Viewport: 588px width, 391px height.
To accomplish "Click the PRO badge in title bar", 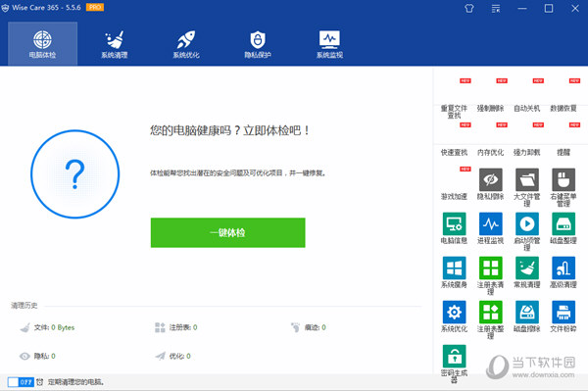I will pyautogui.click(x=95, y=7).
